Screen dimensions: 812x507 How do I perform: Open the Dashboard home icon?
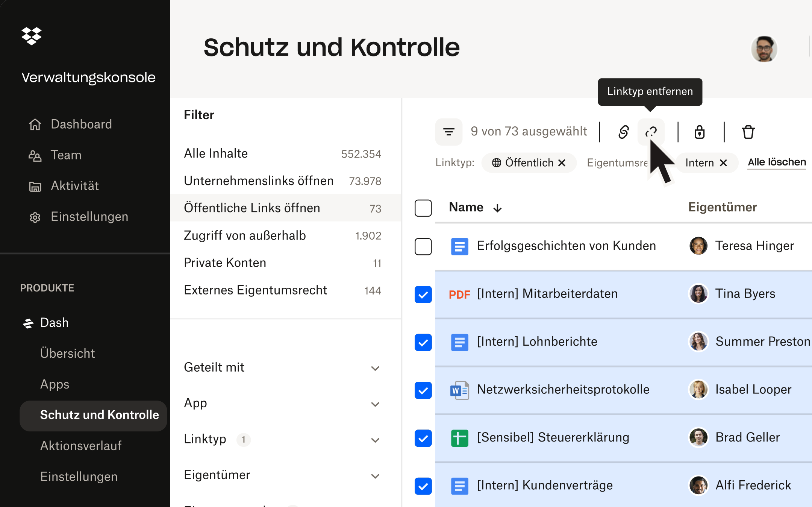[x=35, y=124]
